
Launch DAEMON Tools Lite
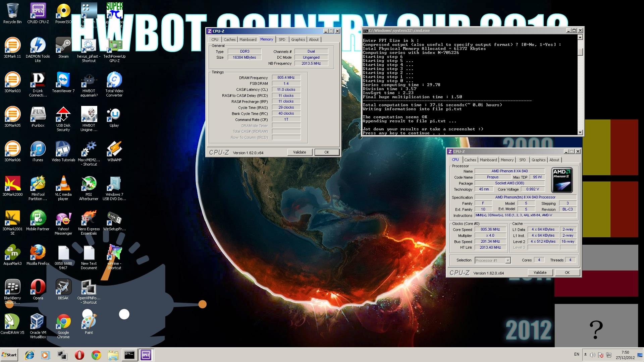38,50
